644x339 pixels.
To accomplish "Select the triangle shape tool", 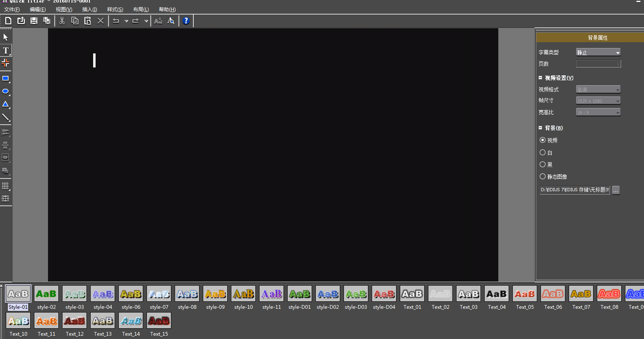I will [5, 104].
